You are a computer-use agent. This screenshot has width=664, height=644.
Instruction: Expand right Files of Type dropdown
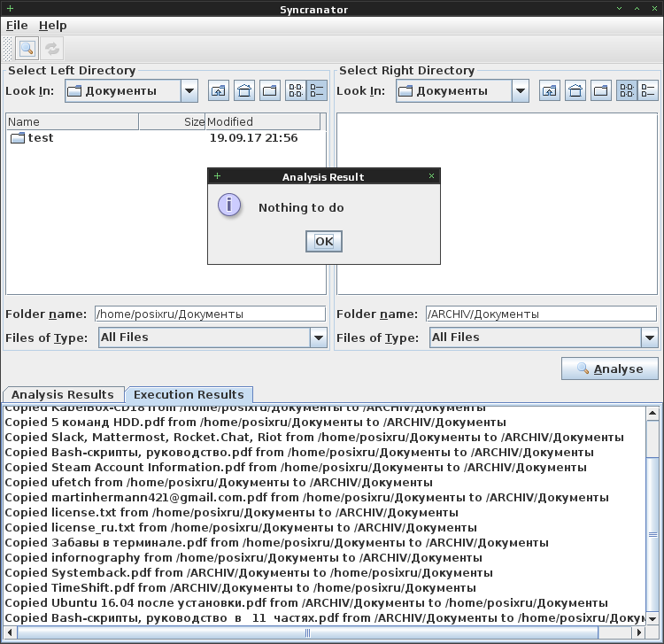(x=544, y=338)
